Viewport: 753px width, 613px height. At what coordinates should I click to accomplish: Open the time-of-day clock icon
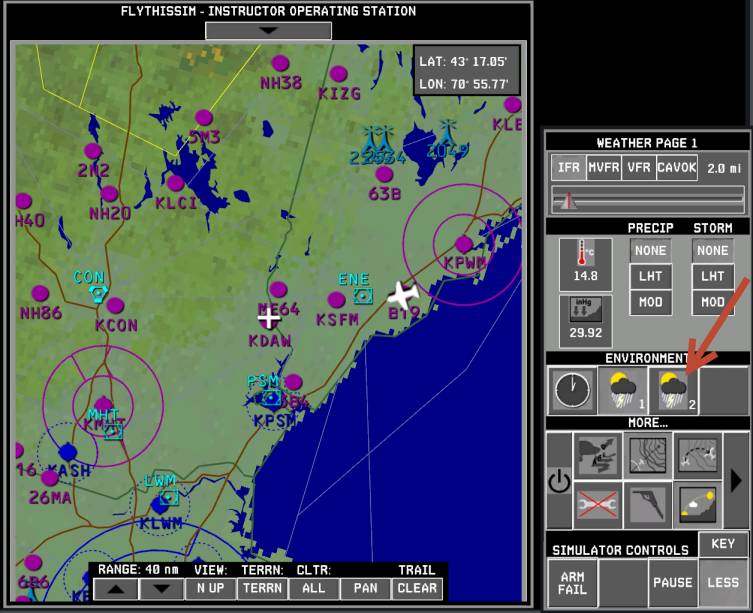(x=572, y=390)
